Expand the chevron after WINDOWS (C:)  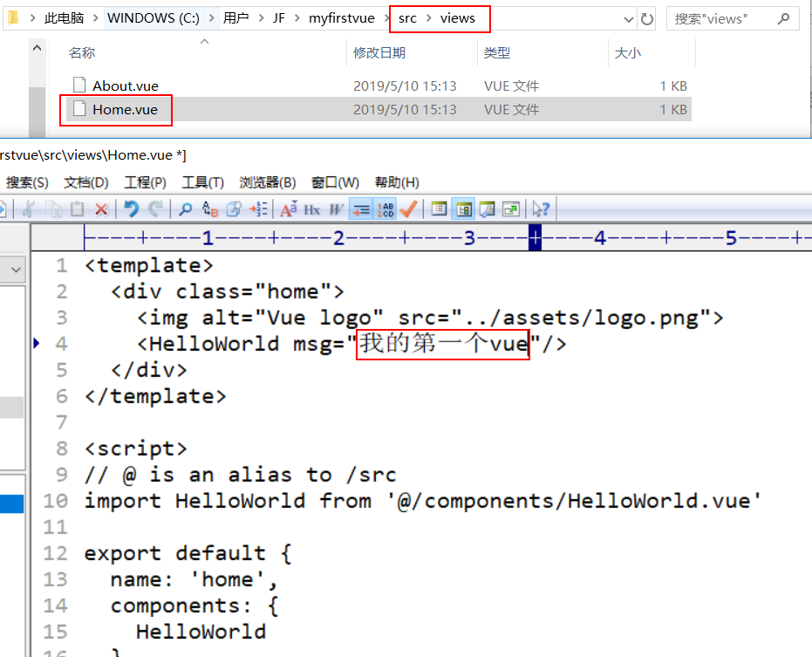[x=211, y=18]
